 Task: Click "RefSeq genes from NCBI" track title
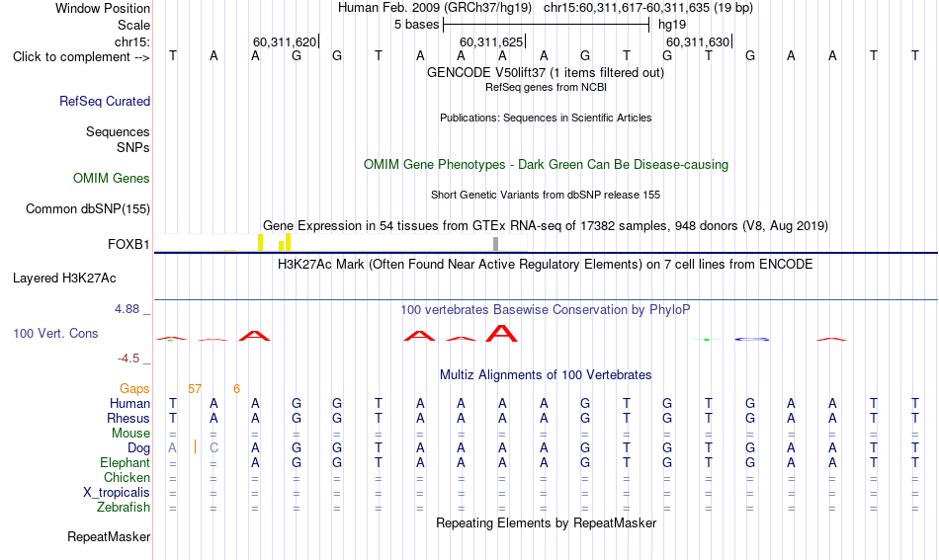(x=546, y=87)
